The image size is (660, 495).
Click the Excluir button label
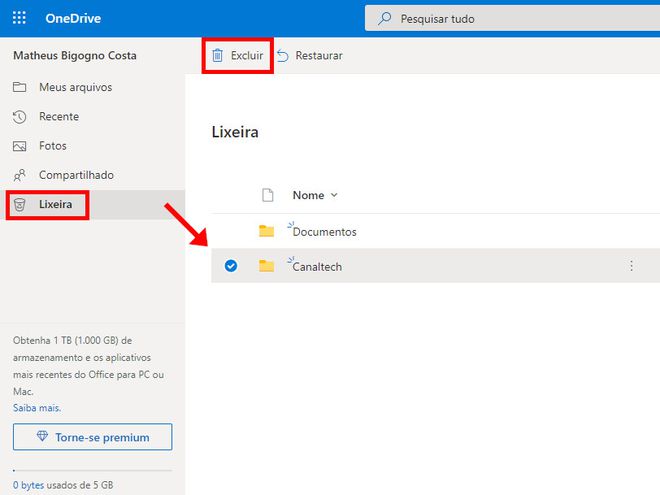[247, 56]
